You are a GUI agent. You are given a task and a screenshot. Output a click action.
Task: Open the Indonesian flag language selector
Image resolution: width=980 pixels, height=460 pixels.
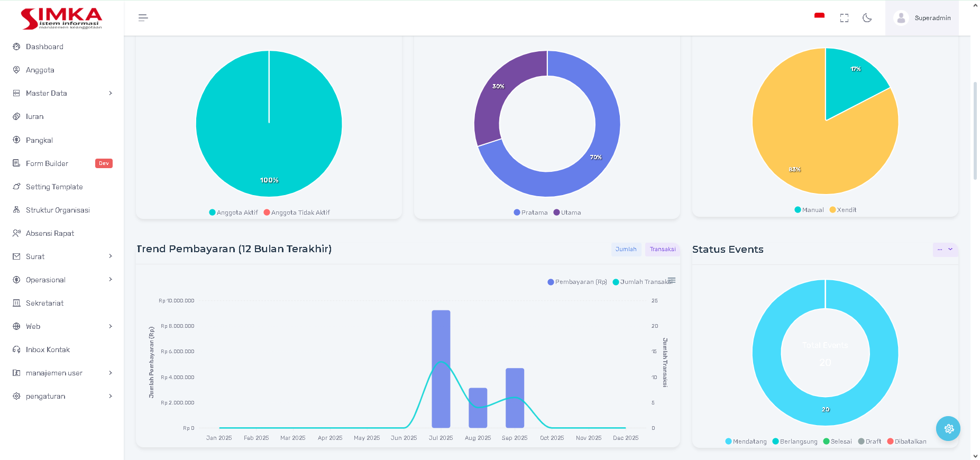pyautogui.click(x=819, y=17)
